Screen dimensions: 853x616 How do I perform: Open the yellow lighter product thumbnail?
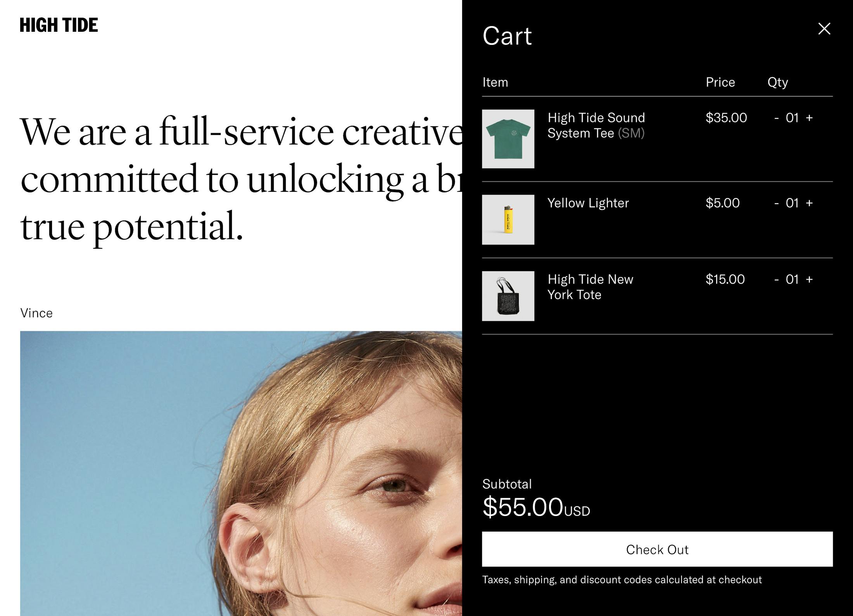[x=508, y=220]
